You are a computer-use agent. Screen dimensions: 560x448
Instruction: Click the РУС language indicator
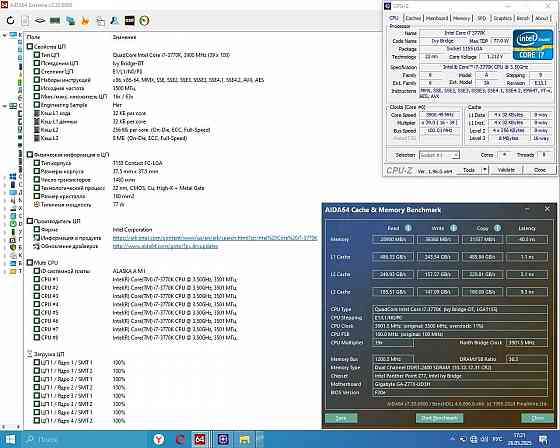[x=498, y=439]
